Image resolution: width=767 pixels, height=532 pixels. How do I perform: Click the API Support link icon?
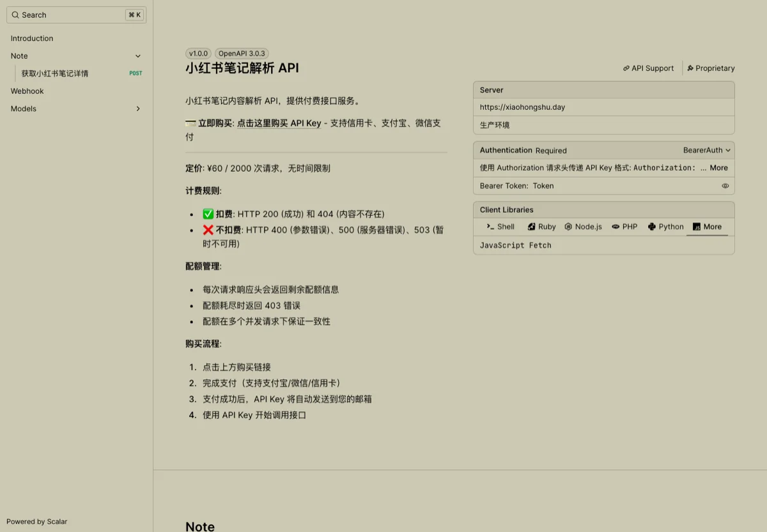point(626,68)
